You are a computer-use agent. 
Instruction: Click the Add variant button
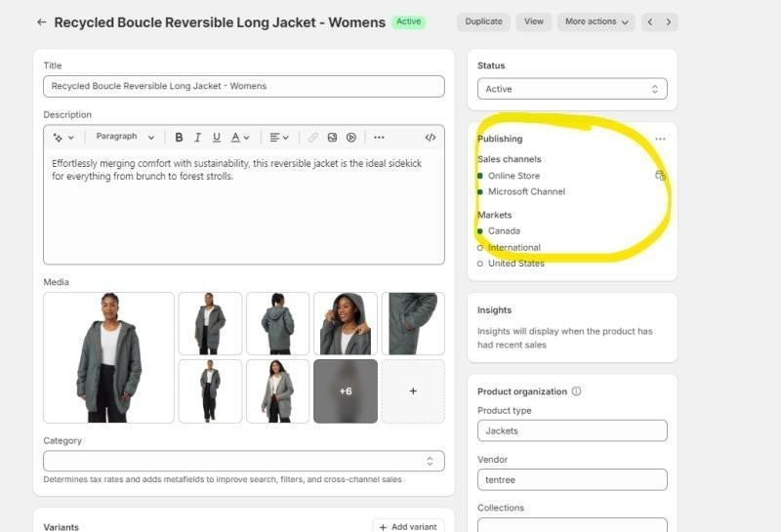coord(408,526)
